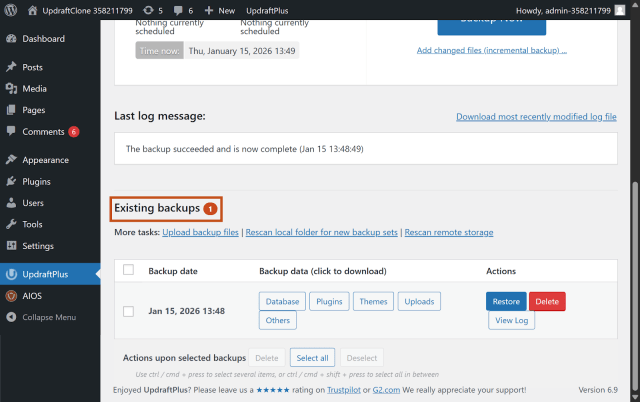Click the Plugins plug icon
This screenshot has width=640, height=402.
tap(11, 181)
